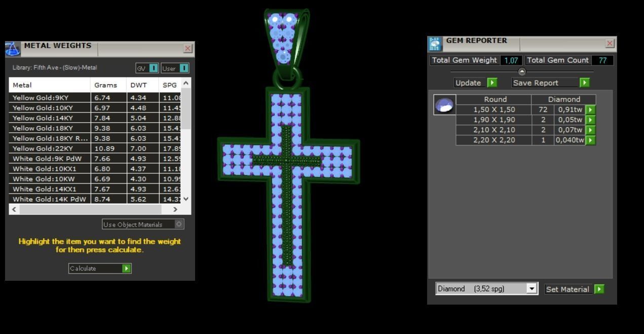This screenshot has width=644, height=334.
Task: Select White Gold:9K PdW row
Action: [95, 159]
